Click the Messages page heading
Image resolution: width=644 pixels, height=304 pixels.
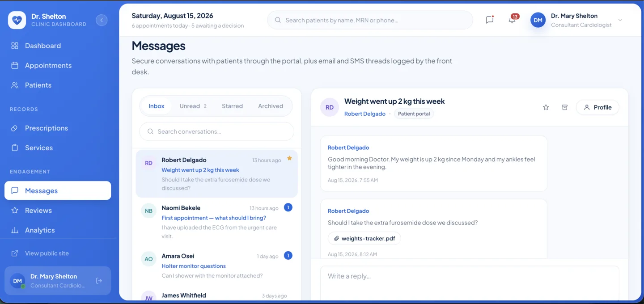point(158,46)
